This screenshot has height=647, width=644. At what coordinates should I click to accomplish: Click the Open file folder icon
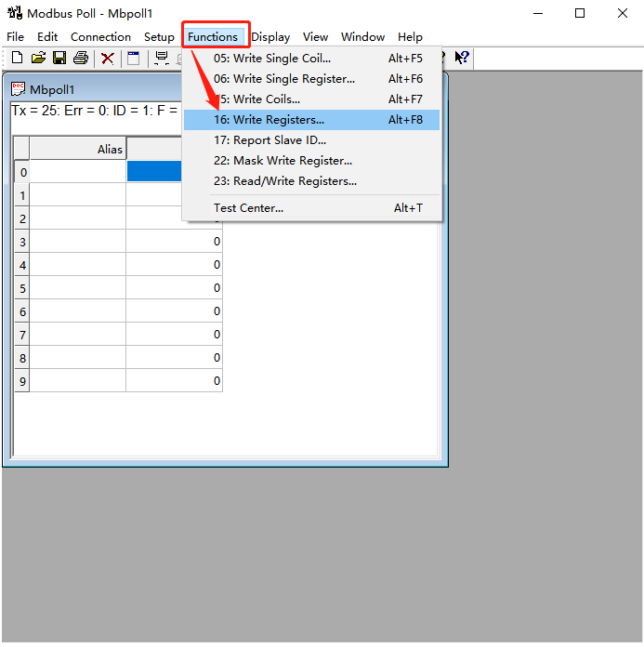[38, 58]
